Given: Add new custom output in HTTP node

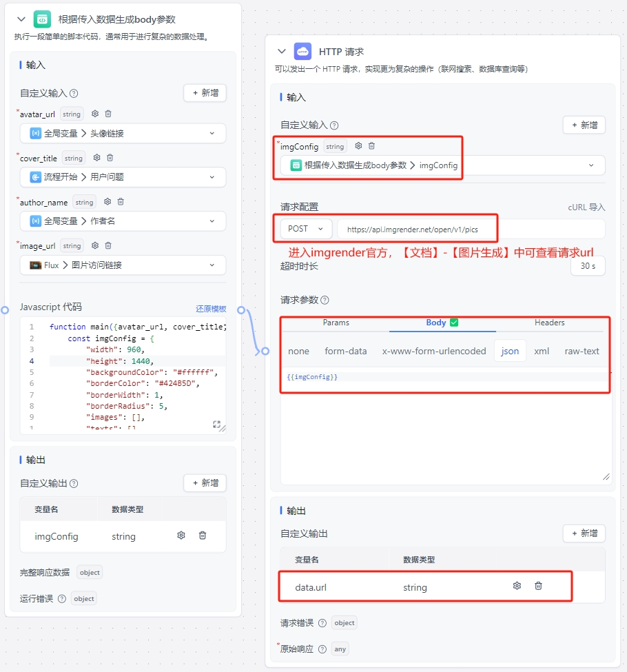Looking at the screenshot, I should point(584,533).
